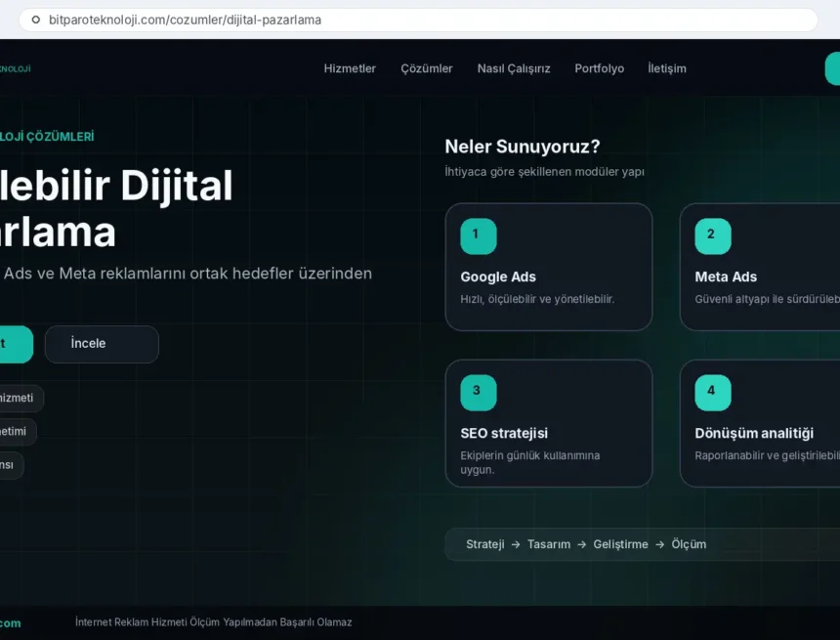The width and height of the screenshot is (840, 640).
Task: Open the Dönüşüm analitiği card title
Action: (x=754, y=433)
